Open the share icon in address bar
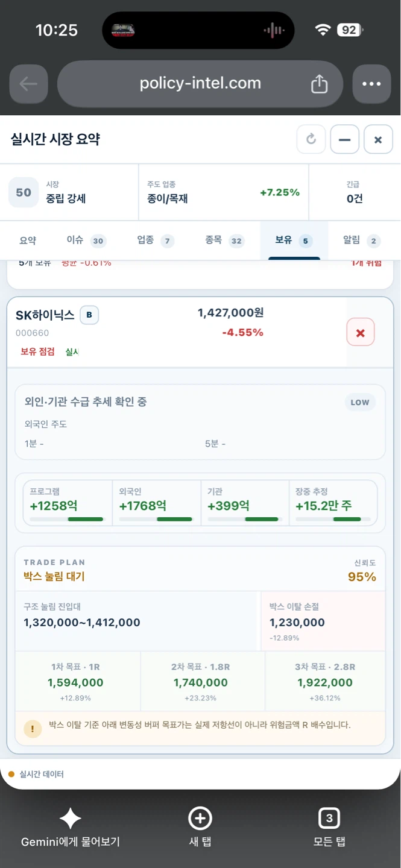This screenshot has width=401, height=868. coord(319,84)
